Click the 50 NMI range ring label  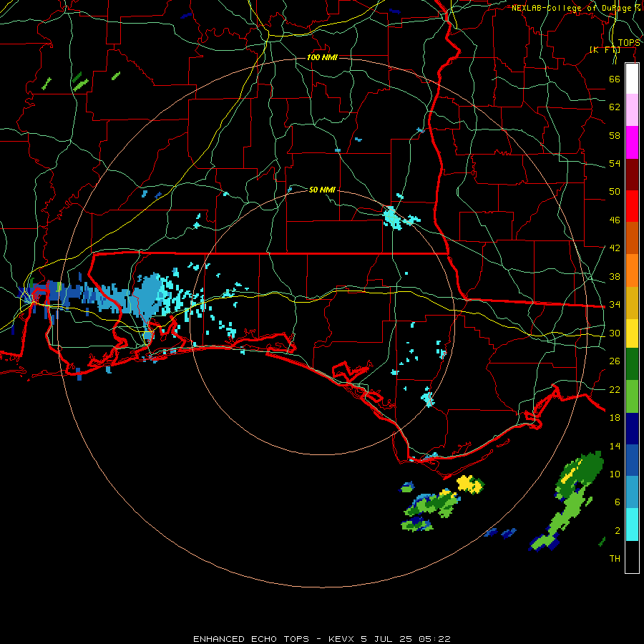click(x=323, y=190)
